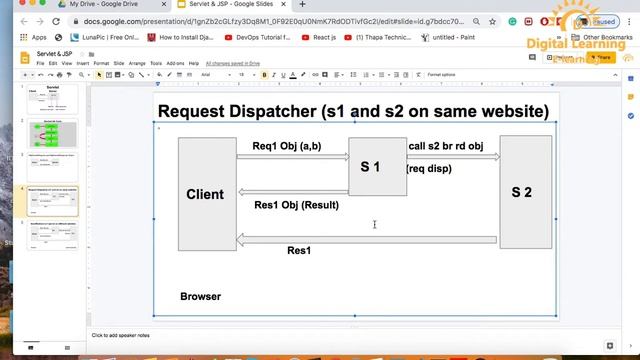Click the line spacing icon
The height and width of the screenshot is (360, 640).
353,75
